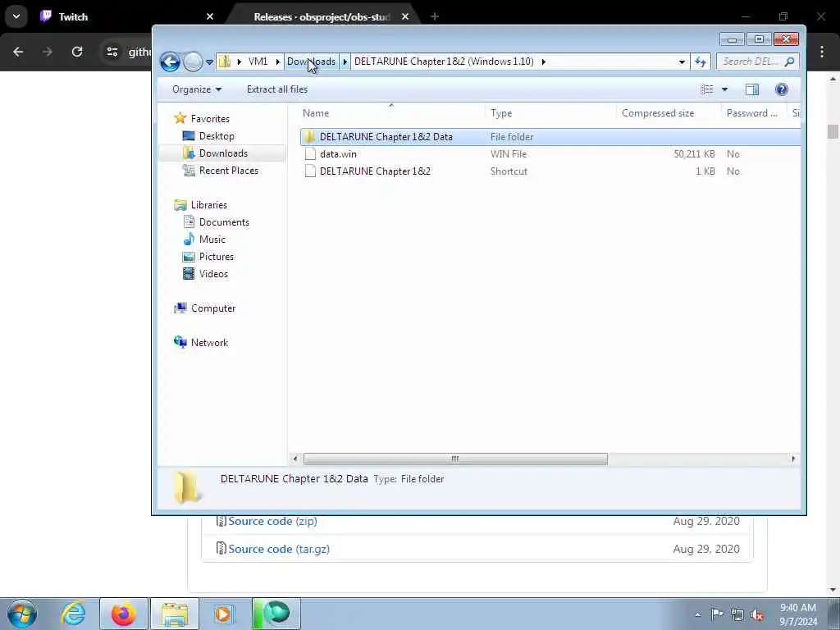
Task: Expand the arrow after DELTARUNE breadcrumb
Action: (x=543, y=62)
